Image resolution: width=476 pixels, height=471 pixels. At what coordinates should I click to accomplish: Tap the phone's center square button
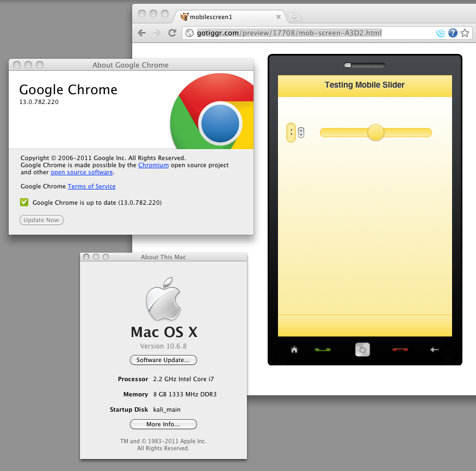pyautogui.click(x=362, y=350)
